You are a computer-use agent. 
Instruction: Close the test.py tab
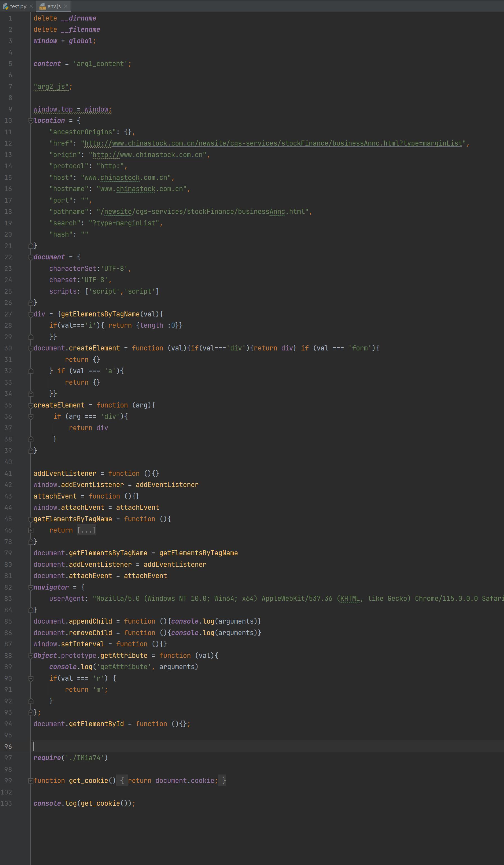31,6
